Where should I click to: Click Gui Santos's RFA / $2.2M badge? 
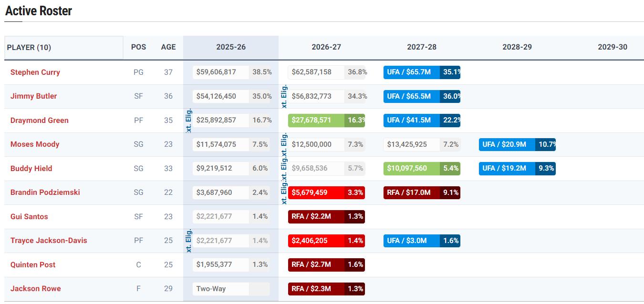tap(316, 217)
